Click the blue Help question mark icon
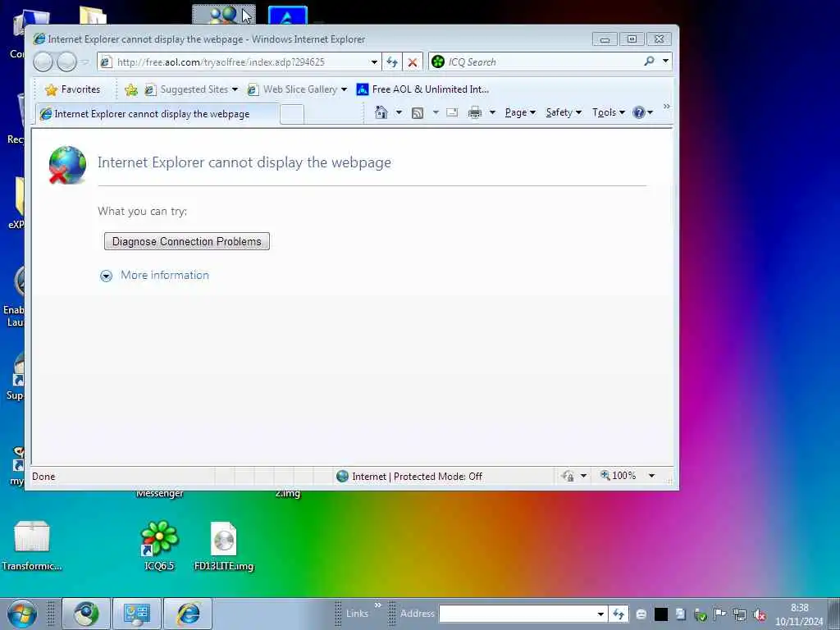Screen dimensions: 840x630 coord(638,112)
